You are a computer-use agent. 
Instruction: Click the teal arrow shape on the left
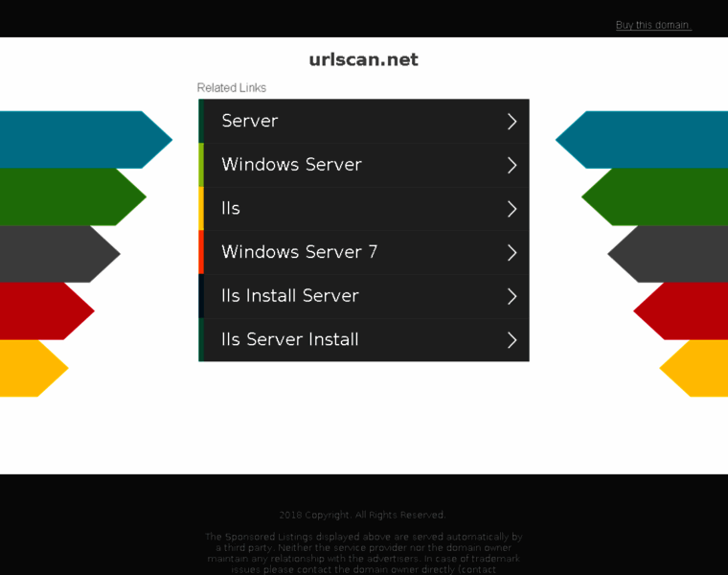(77, 140)
